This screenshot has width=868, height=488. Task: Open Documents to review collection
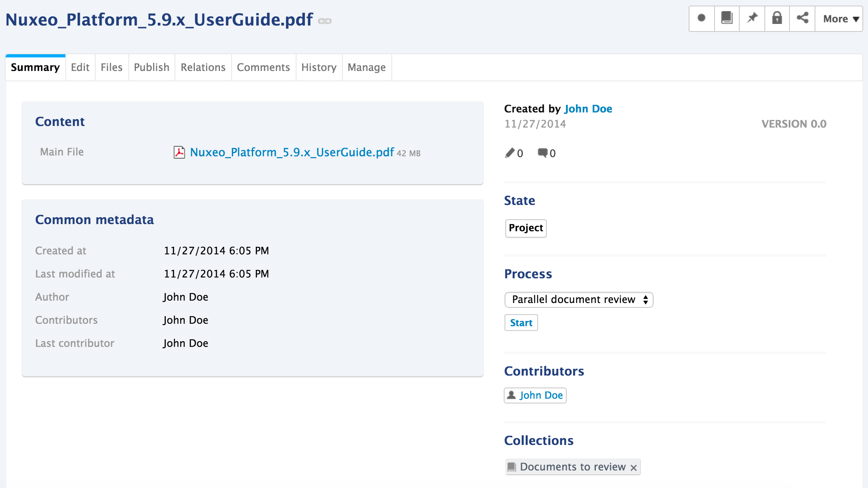click(x=573, y=467)
